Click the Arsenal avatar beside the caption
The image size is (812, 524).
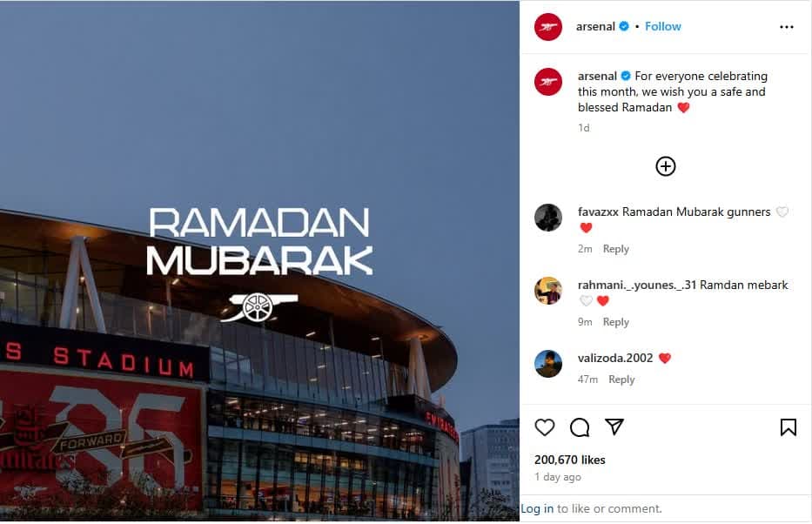[548, 82]
